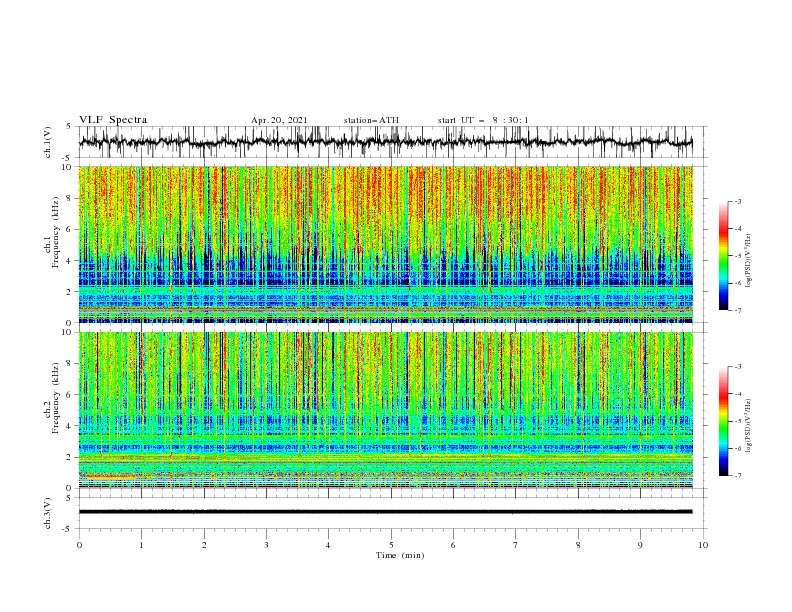Click the '5' tick on ch.1(V) waveform axis
This screenshot has height=612, width=792.
tap(69, 126)
